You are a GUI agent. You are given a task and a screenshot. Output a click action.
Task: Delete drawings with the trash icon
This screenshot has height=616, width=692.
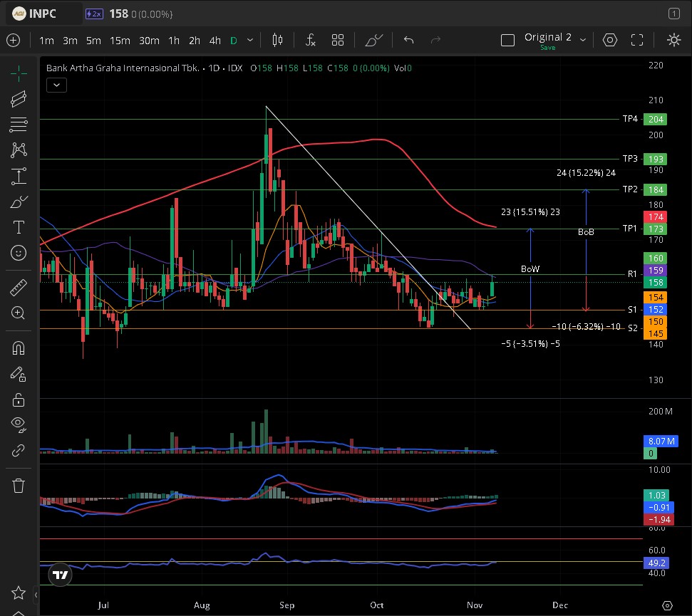pyautogui.click(x=19, y=486)
